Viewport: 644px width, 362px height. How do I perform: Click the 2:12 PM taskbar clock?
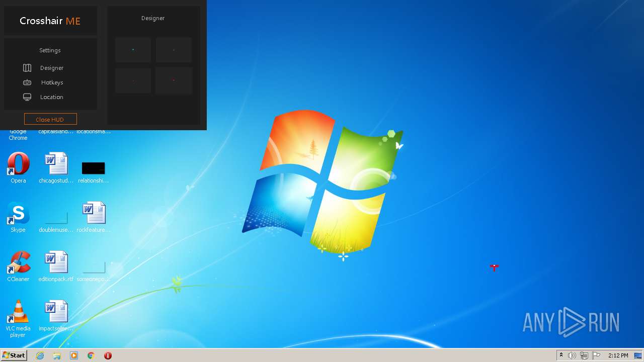(x=618, y=355)
